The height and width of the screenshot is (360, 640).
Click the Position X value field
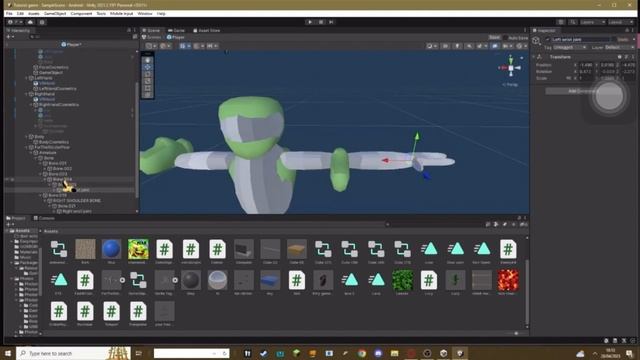586,65
